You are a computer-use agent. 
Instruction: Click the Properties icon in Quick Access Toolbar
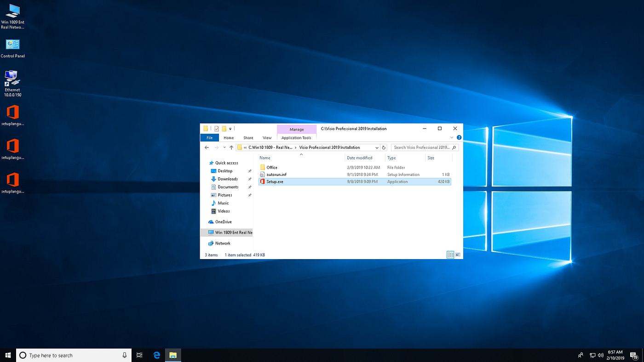point(217,129)
